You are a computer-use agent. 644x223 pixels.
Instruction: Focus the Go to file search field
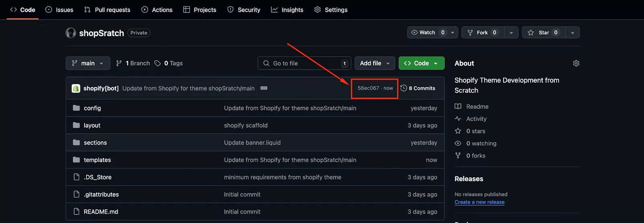304,63
